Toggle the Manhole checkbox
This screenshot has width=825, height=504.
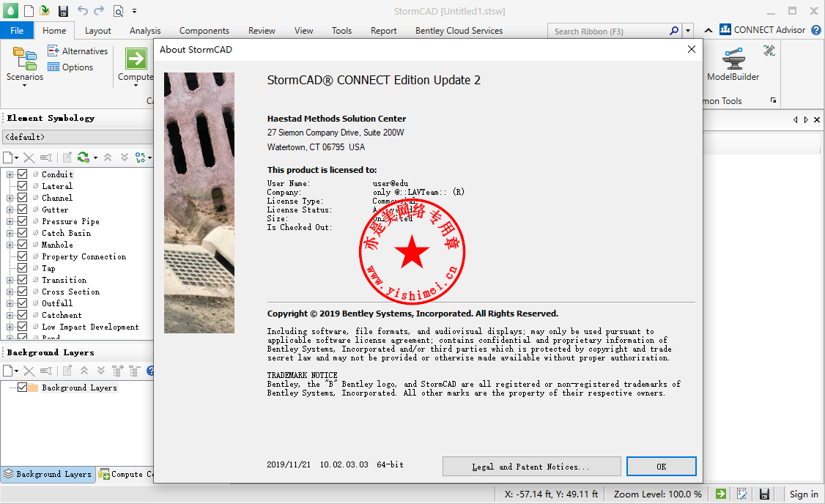coord(22,245)
